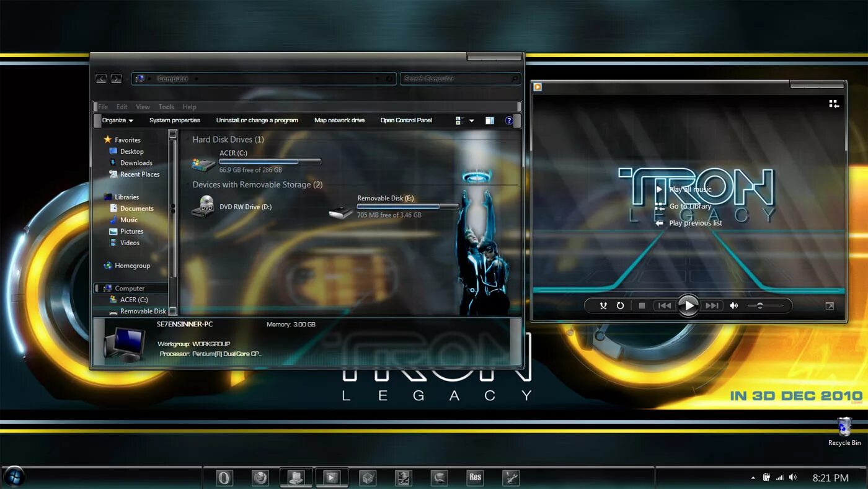Open the Help menu
This screenshot has height=489, width=868.
[189, 107]
